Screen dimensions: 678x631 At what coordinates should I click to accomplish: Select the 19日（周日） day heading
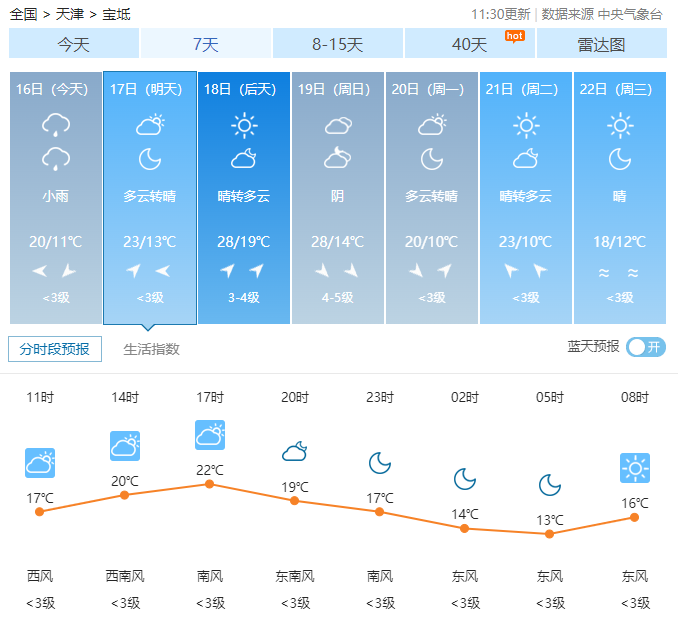tap(334, 89)
